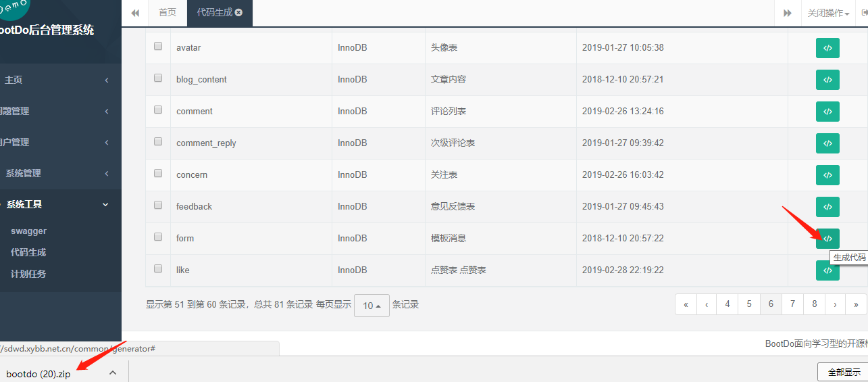
Task: Click the 2019-02-26 16:03:42 timestamp
Action: click(x=623, y=175)
